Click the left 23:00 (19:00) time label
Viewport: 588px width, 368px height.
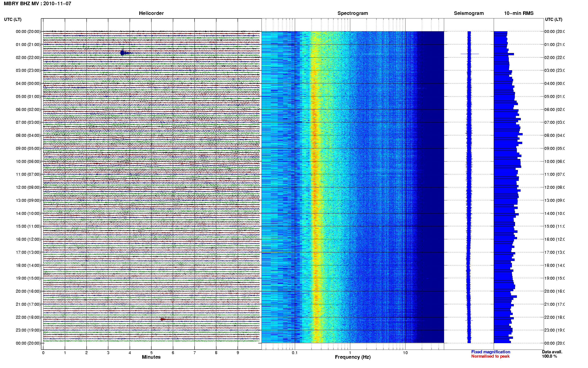point(28,330)
